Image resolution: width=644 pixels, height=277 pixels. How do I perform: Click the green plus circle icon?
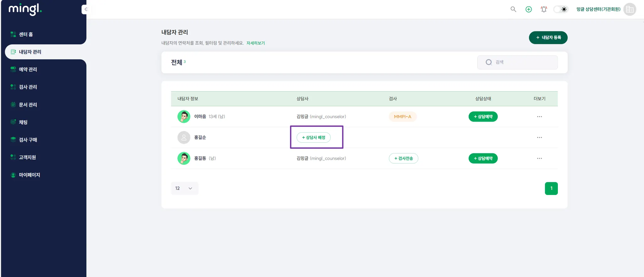(529, 9)
